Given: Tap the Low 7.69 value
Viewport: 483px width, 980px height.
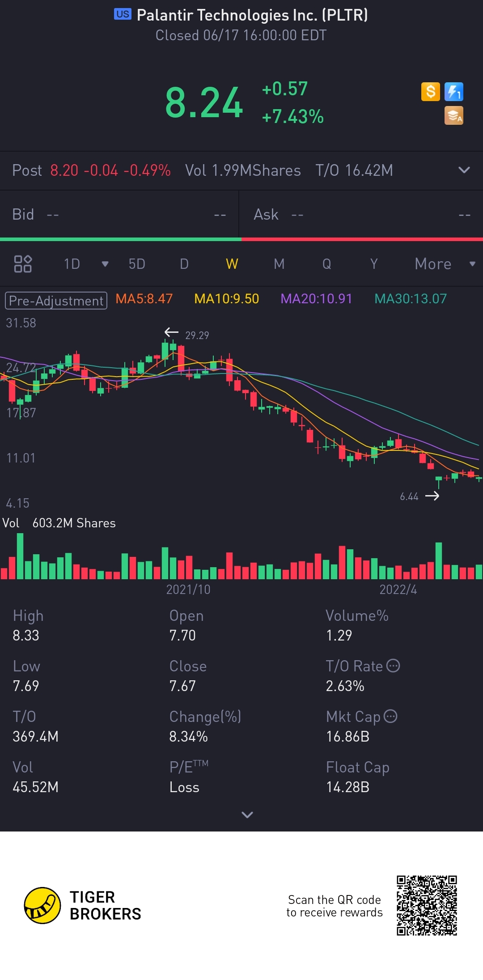Looking at the screenshot, I should click(x=26, y=686).
